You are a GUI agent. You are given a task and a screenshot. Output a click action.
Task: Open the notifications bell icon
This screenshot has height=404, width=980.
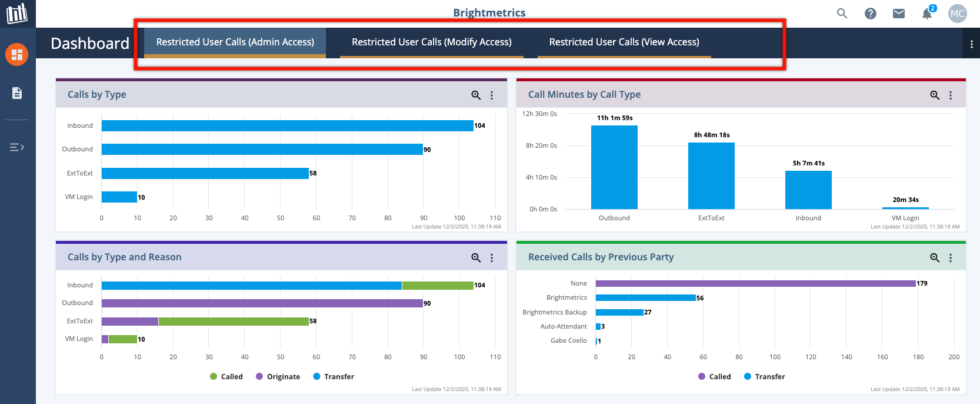[928, 13]
